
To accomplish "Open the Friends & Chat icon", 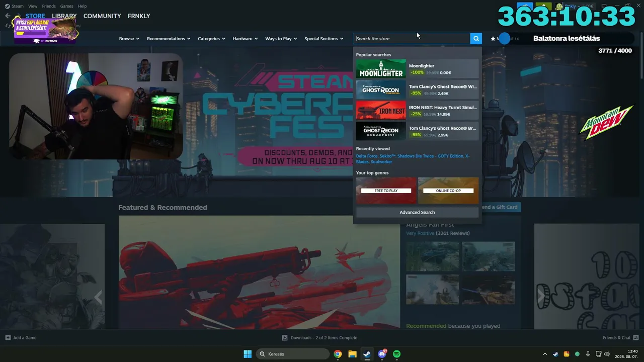I will (x=636, y=338).
